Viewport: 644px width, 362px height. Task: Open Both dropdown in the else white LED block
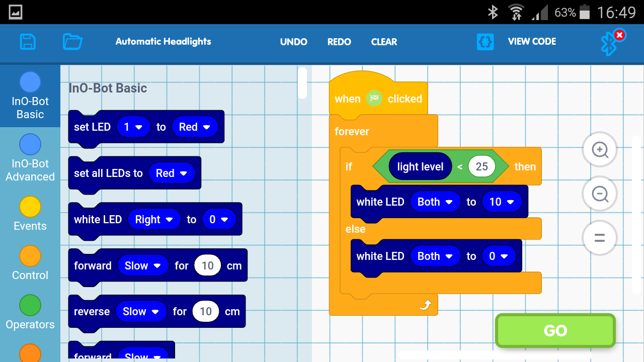pos(435,256)
